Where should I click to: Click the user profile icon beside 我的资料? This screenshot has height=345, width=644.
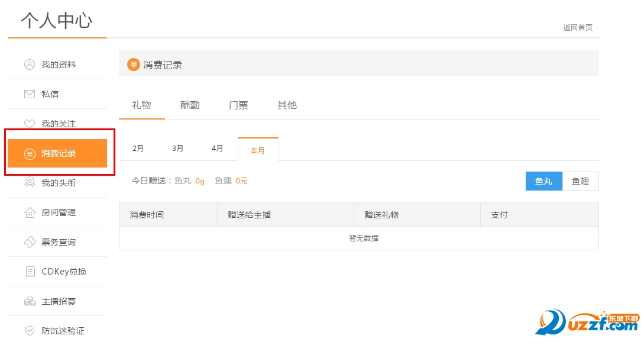[x=30, y=65]
